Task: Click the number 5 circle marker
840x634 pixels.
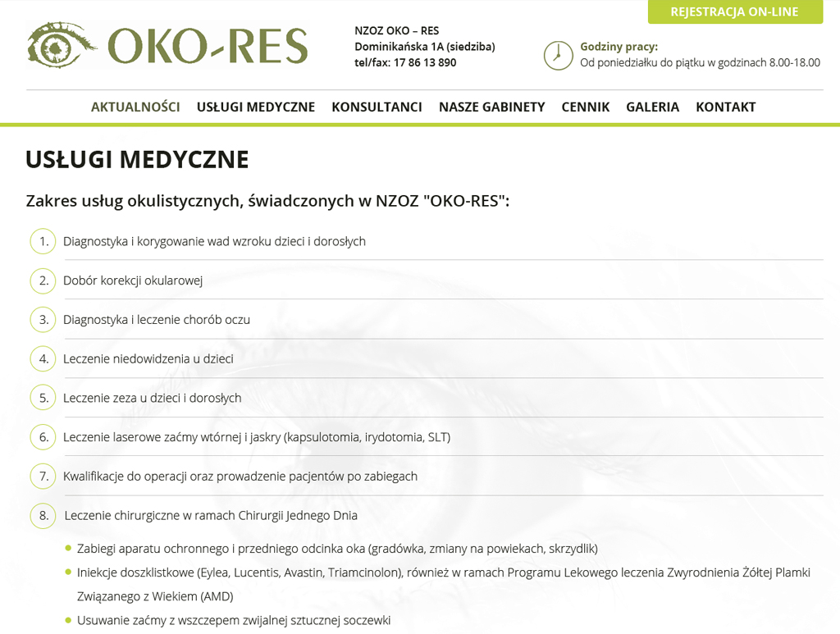Action: click(x=43, y=398)
